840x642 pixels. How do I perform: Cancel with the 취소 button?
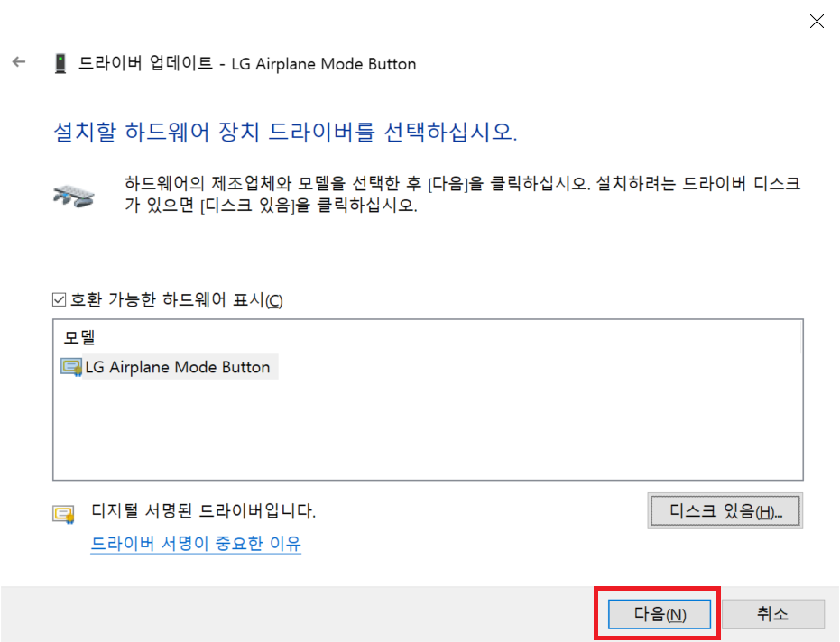coord(772,614)
